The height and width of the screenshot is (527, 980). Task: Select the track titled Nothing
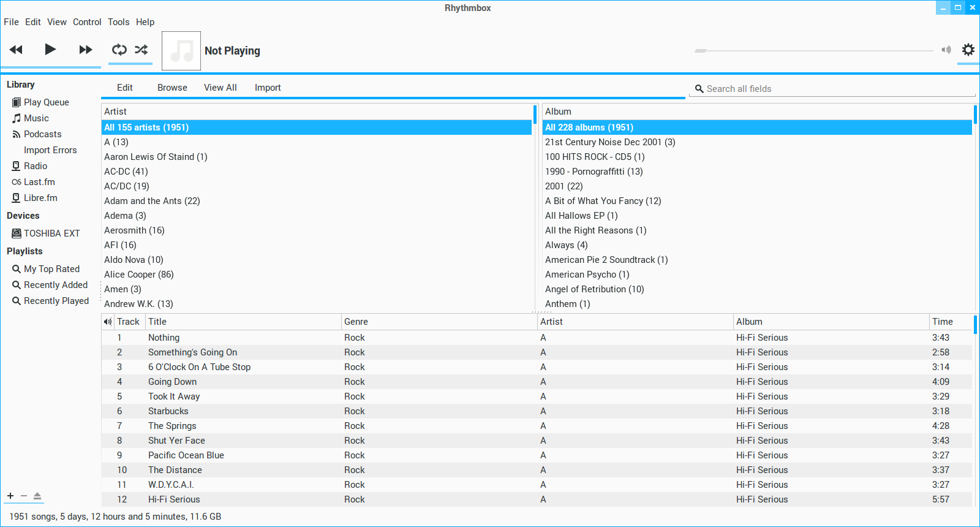[537, 338]
